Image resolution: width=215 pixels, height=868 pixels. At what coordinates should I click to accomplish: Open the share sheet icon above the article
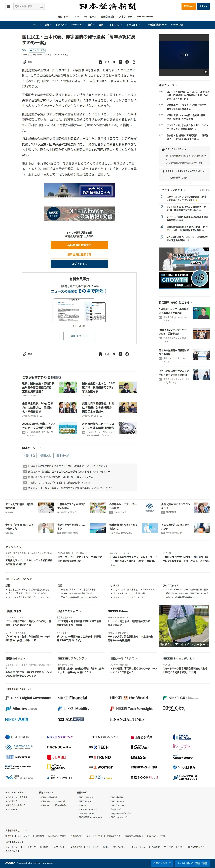(x=134, y=62)
